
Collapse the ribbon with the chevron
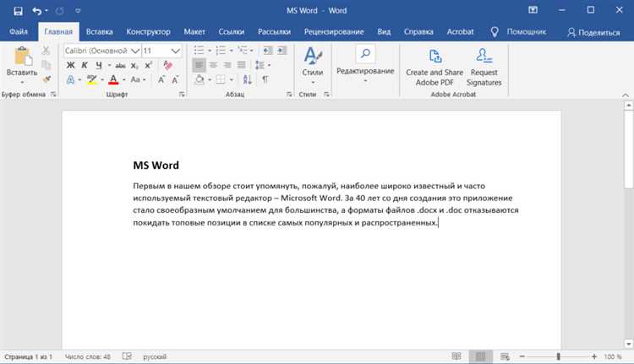pyautogui.click(x=625, y=95)
